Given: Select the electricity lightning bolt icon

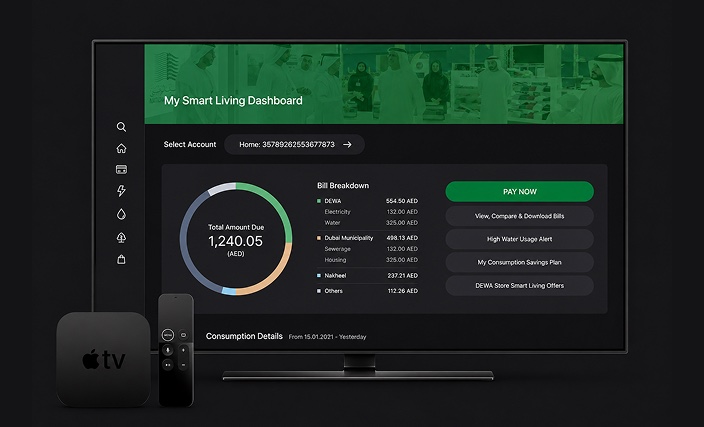Looking at the screenshot, I should [x=121, y=191].
